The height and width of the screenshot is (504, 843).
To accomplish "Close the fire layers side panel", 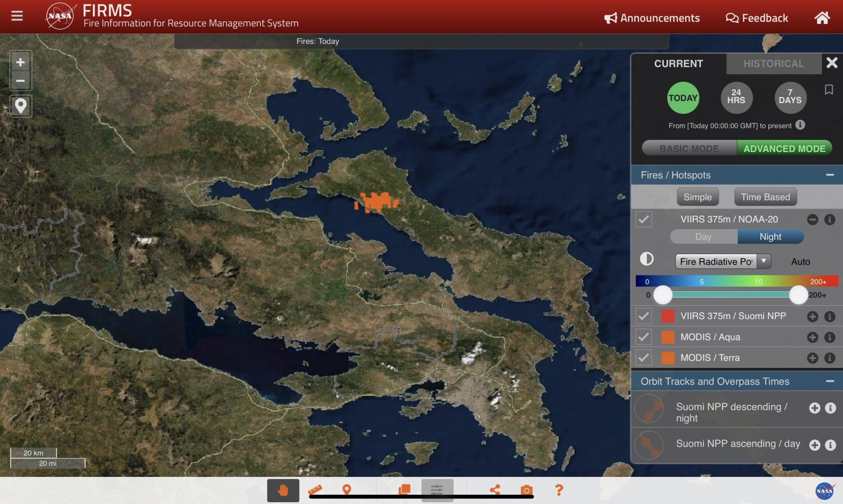I will click(x=831, y=63).
